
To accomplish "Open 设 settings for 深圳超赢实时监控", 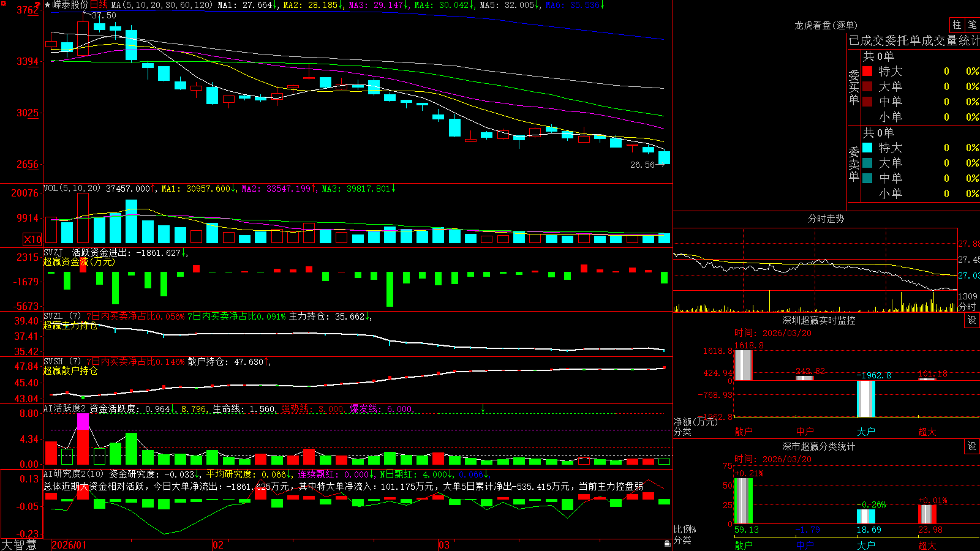I will point(972,320).
